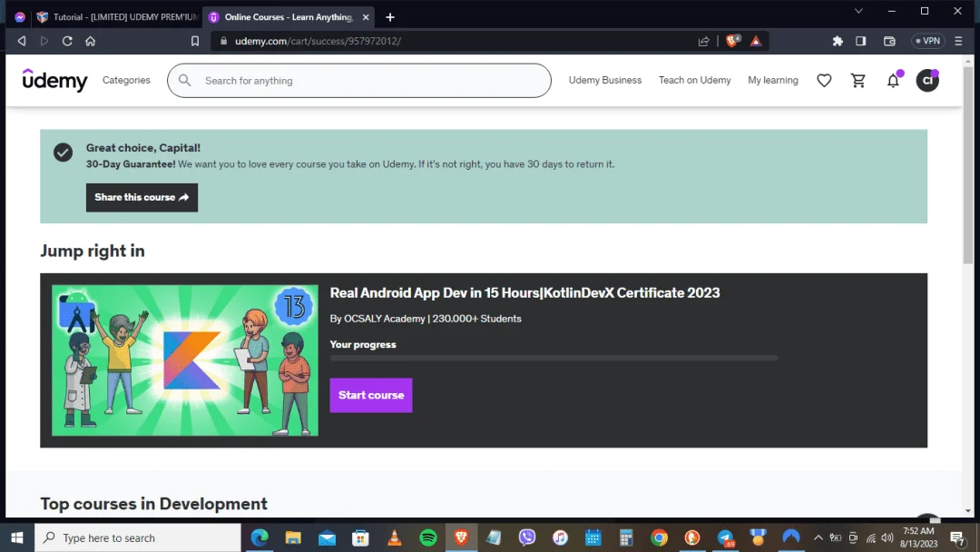Open Udemy Business link
Screen dimensions: 980x552
point(605,80)
